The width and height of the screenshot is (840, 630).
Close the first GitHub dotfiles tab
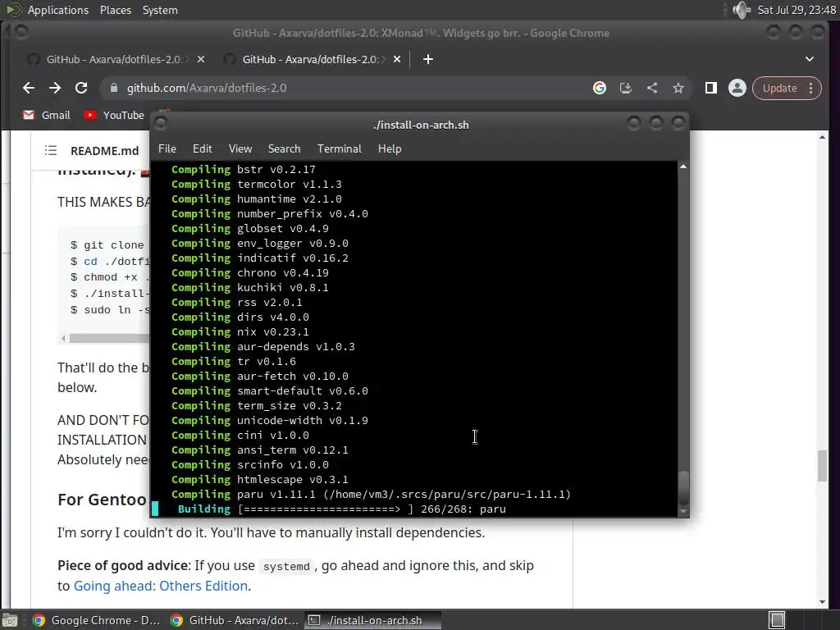pyautogui.click(x=201, y=59)
